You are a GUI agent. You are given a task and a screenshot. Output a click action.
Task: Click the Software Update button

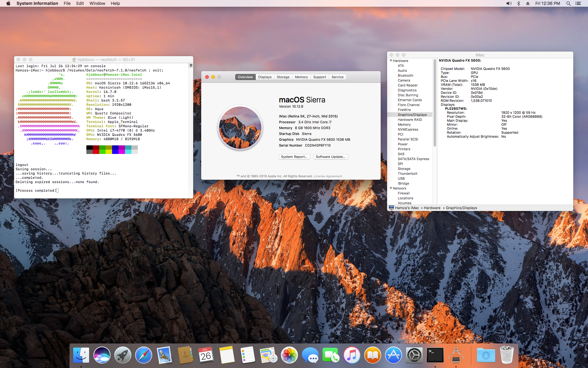[x=330, y=157]
